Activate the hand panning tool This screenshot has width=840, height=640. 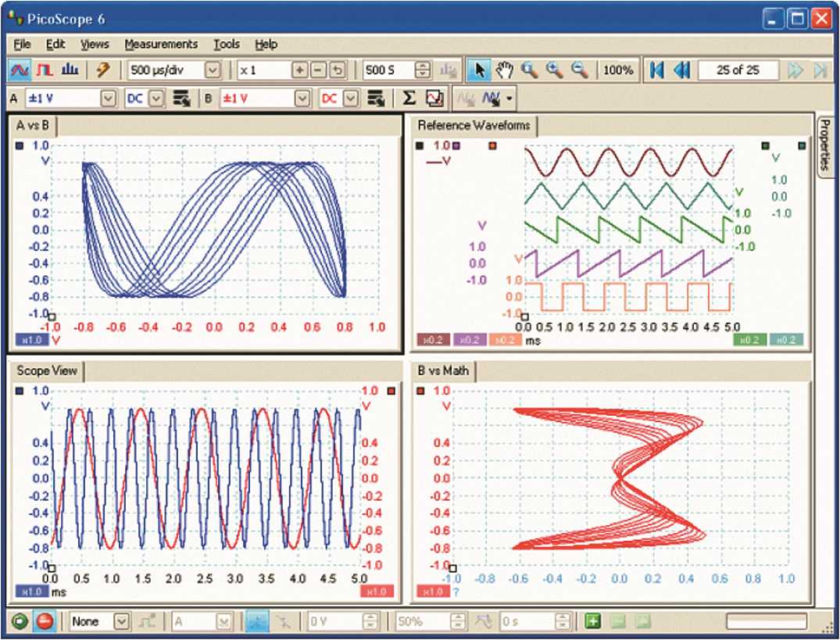point(504,69)
